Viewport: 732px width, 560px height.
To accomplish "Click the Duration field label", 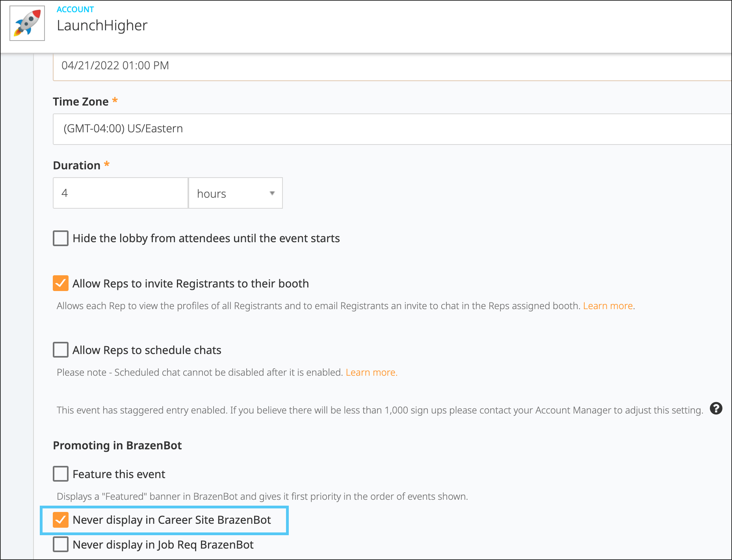I will 77,165.
